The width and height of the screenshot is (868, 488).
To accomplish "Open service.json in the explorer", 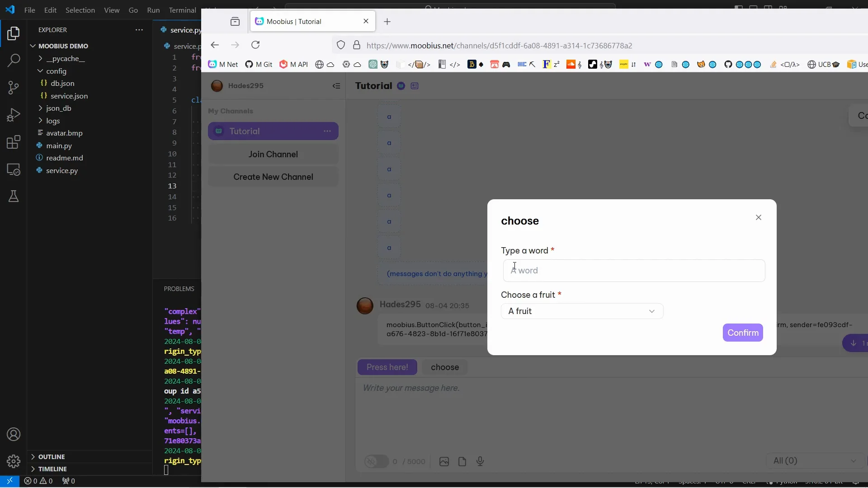I will coord(69,96).
